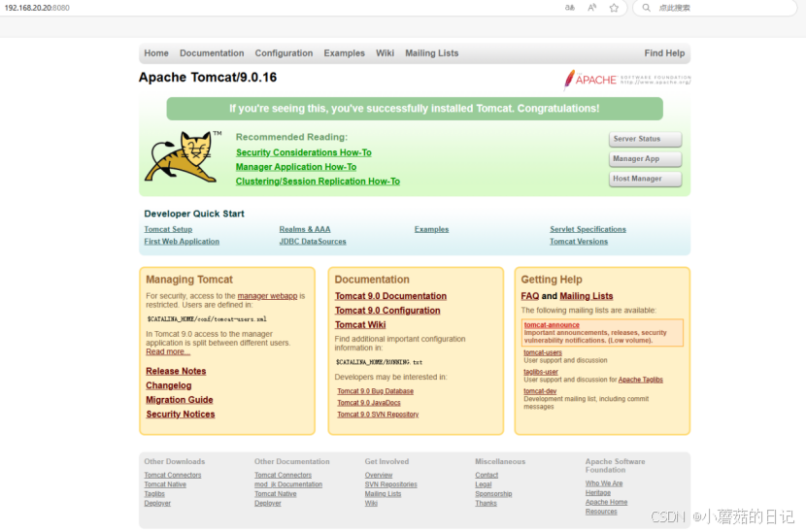The image size is (806, 532).
Task: Open the read aloud icon
Action: [x=592, y=8]
